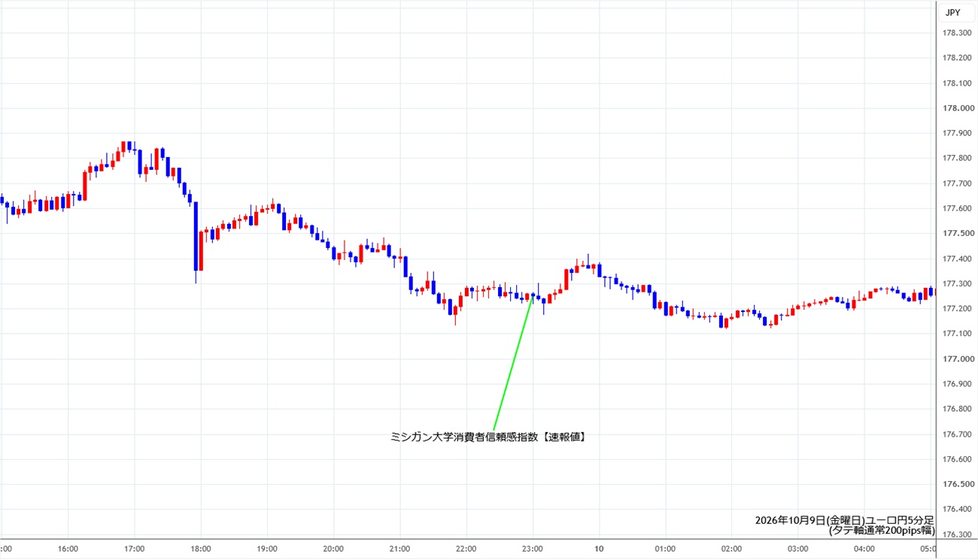
Task: Select the 177.900 price axis label
Action: point(955,133)
